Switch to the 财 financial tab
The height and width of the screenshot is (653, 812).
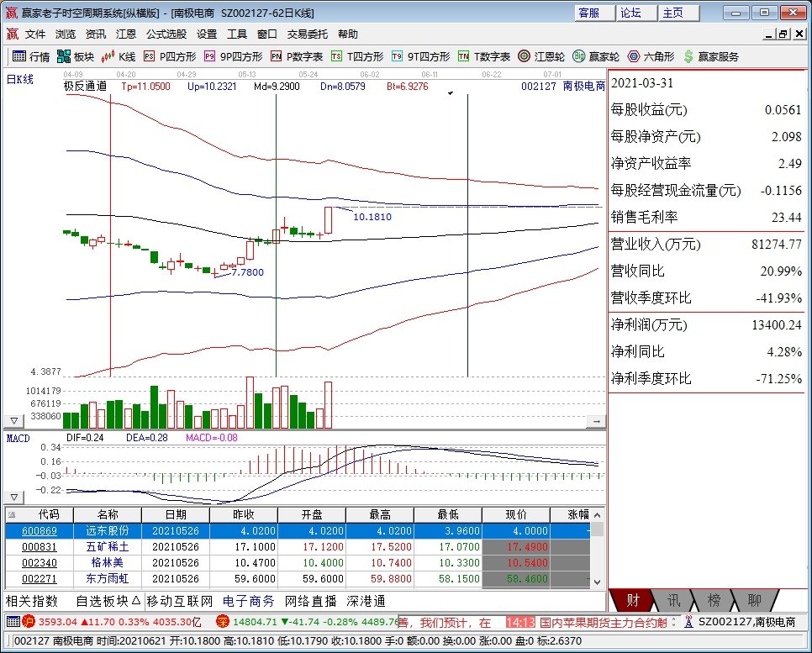point(633,600)
